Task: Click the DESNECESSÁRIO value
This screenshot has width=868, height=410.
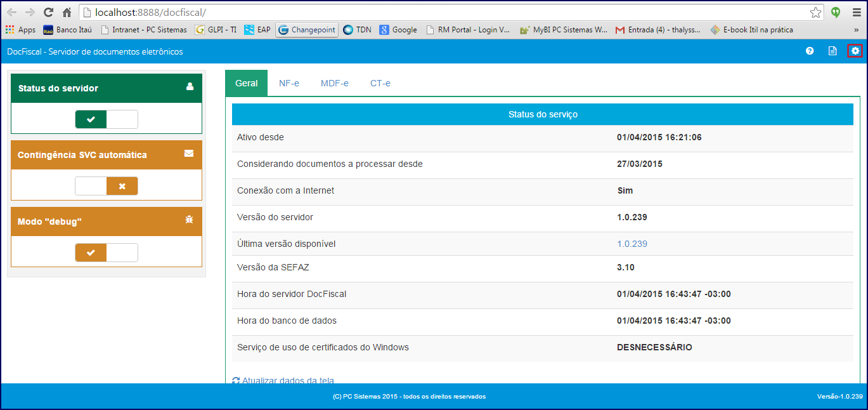Action: pyautogui.click(x=654, y=347)
